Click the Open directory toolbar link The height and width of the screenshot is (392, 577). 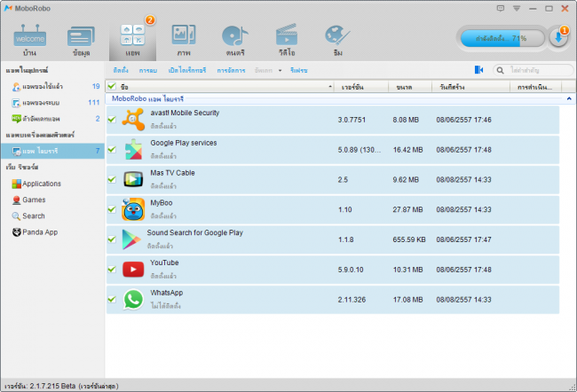(187, 70)
